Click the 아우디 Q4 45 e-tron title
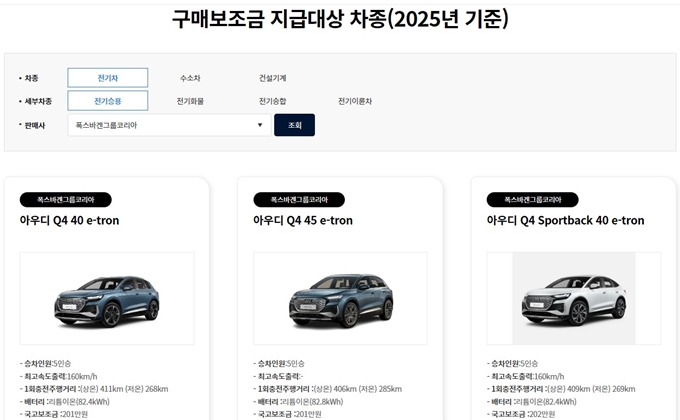 click(x=303, y=220)
